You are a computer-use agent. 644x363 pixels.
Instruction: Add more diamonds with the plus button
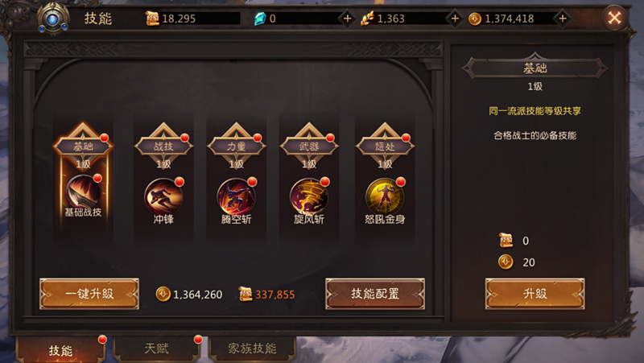point(348,19)
